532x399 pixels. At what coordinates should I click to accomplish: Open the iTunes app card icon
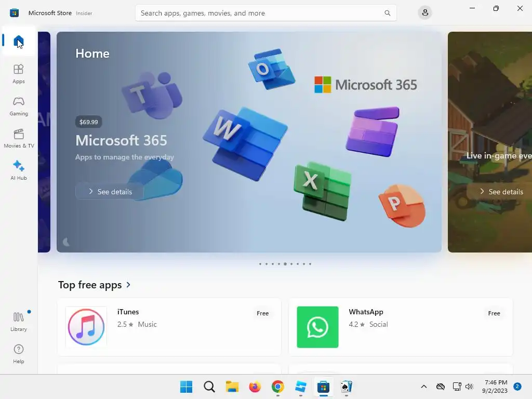point(86,327)
